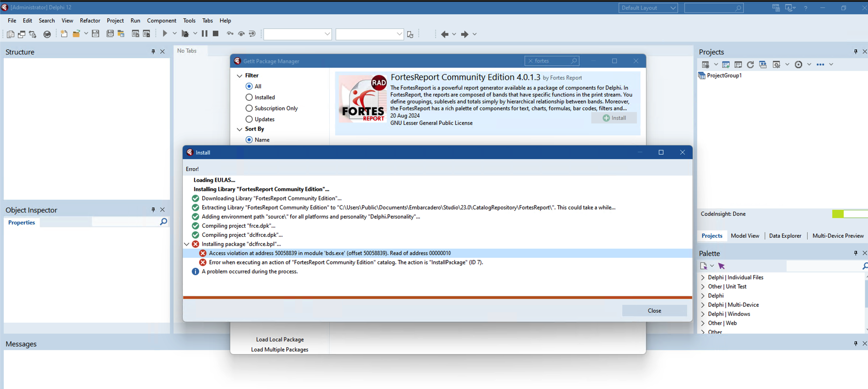This screenshot has height=389, width=868.
Task: Open the Default Layout dropdown
Action: tap(648, 8)
